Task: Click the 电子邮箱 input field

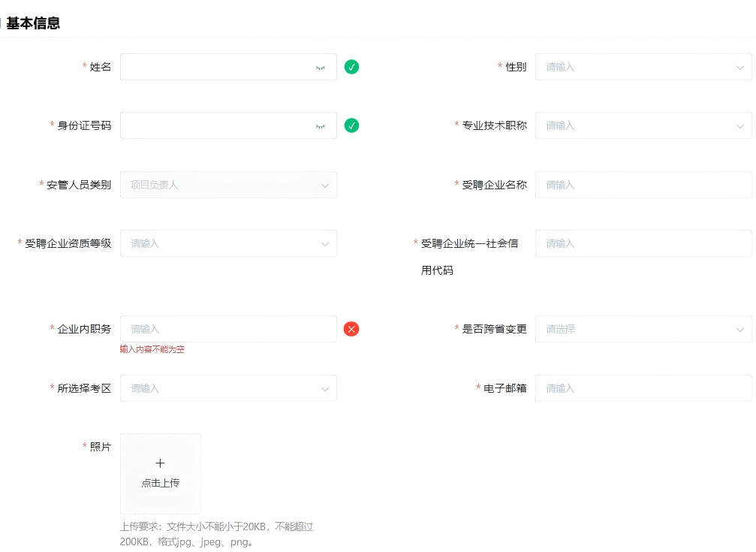Action: [x=643, y=388]
